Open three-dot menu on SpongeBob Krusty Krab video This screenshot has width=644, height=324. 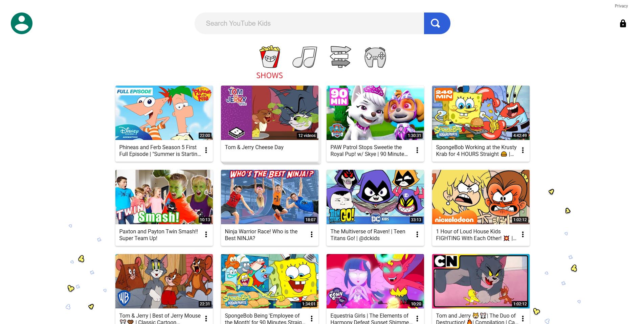click(x=523, y=150)
